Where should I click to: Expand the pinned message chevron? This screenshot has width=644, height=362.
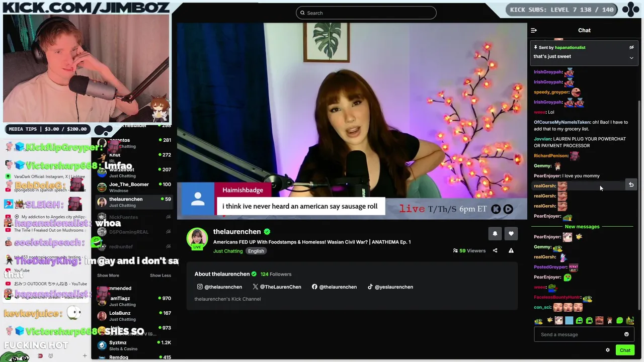click(631, 58)
